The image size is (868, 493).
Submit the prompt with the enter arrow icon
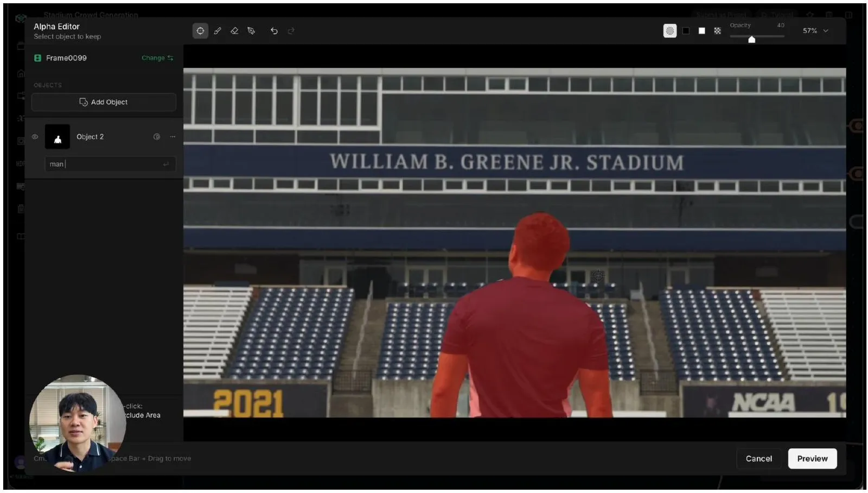tap(166, 164)
